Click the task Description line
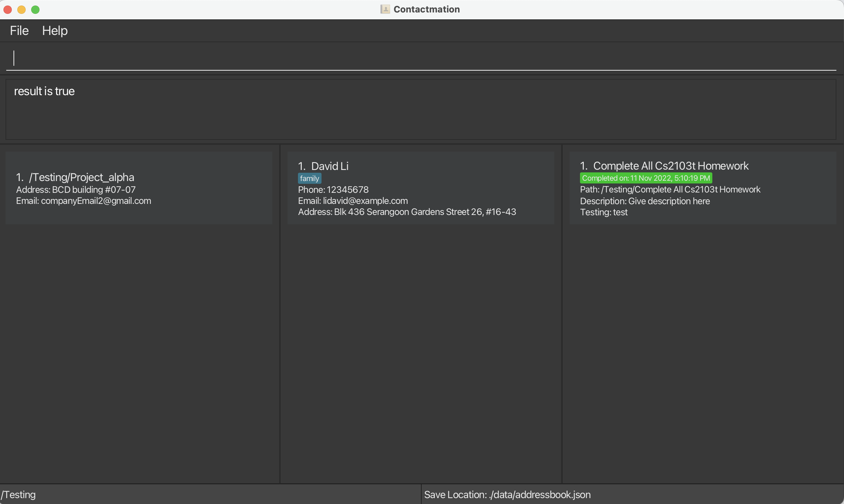The image size is (844, 504). pyautogui.click(x=645, y=201)
